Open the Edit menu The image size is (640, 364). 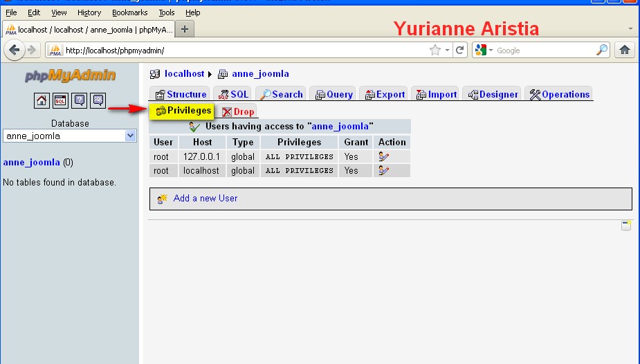[x=34, y=12]
